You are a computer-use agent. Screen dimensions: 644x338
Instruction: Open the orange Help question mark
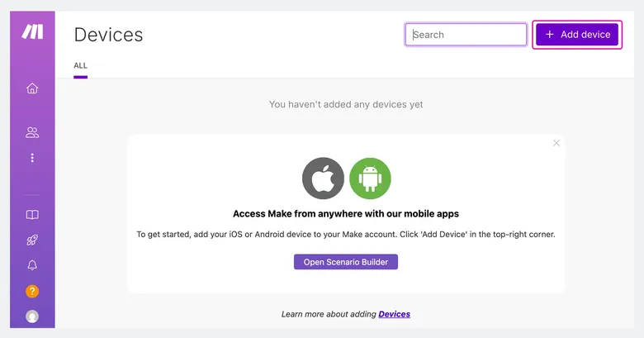(x=32, y=291)
